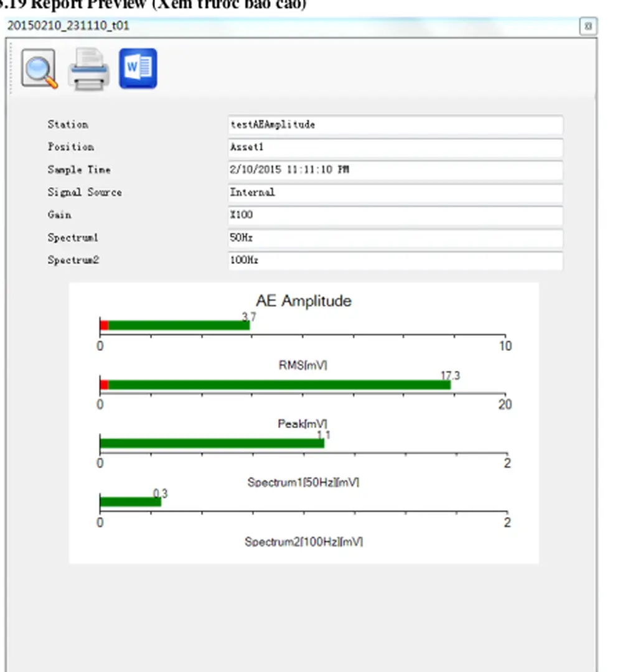
Task: Click the Sample Time field
Action: (395, 170)
